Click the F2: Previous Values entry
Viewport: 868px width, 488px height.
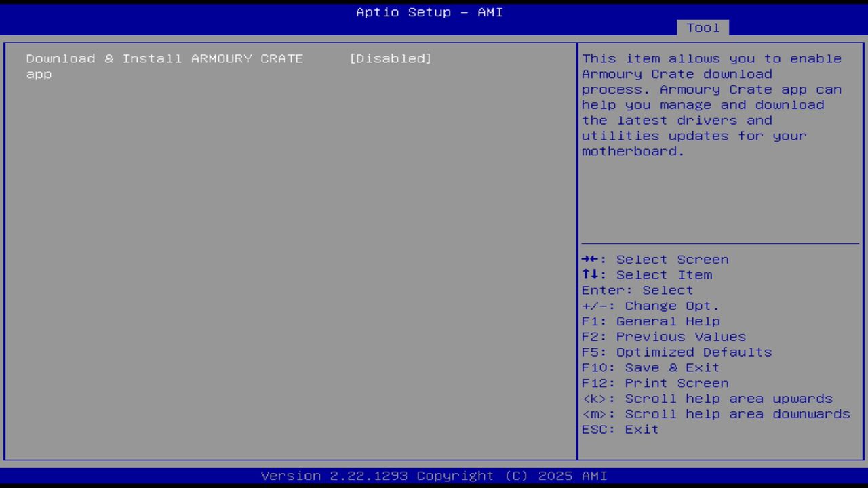click(663, 336)
